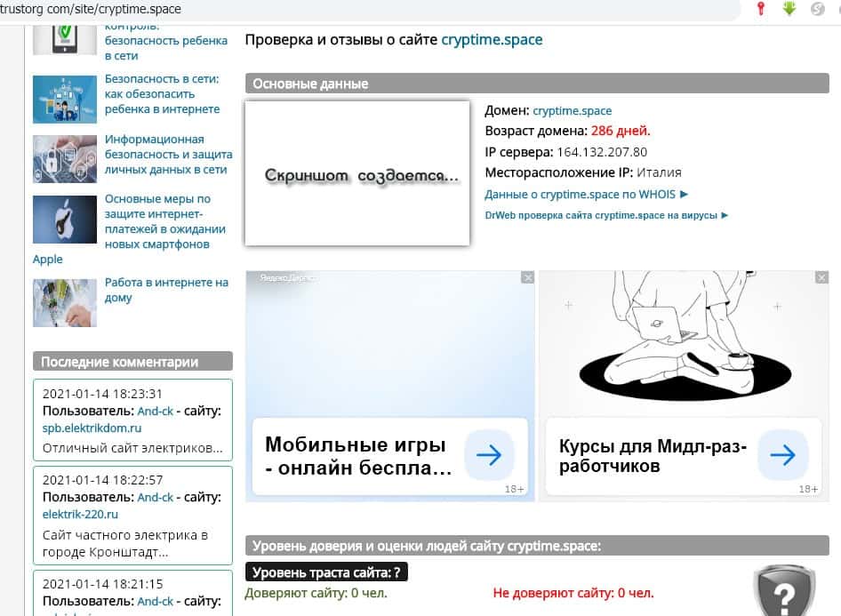This screenshot has width=841, height=616.
Task: Click the Уровень доверия и оценки section header
Action: click(x=538, y=546)
